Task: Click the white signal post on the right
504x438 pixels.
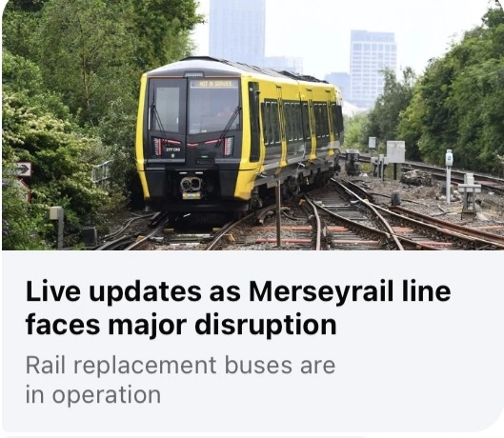Action: click(x=449, y=175)
